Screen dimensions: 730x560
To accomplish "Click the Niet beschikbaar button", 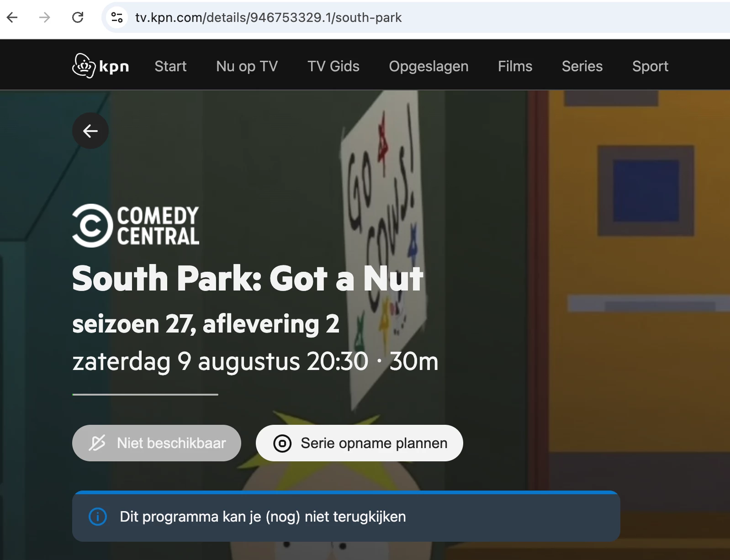I will click(x=157, y=443).
